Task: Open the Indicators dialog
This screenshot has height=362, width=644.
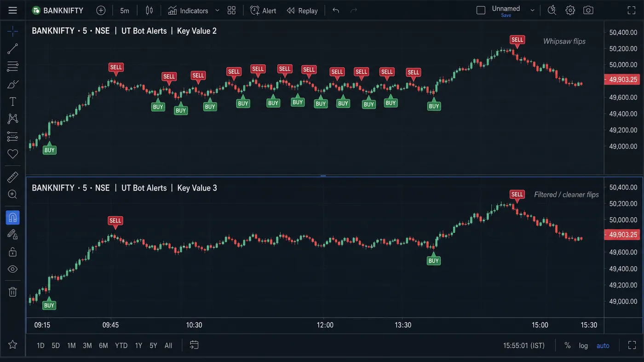Action: [x=188, y=10]
